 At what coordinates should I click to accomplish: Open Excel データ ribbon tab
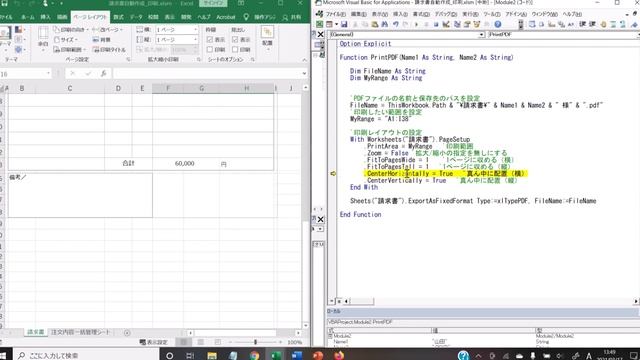pyautogui.click(x=136, y=17)
